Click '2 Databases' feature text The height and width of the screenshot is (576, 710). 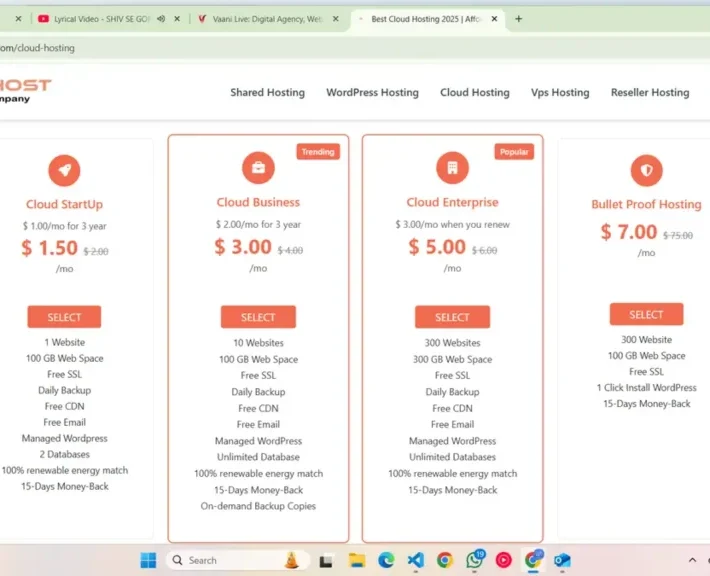click(64, 454)
